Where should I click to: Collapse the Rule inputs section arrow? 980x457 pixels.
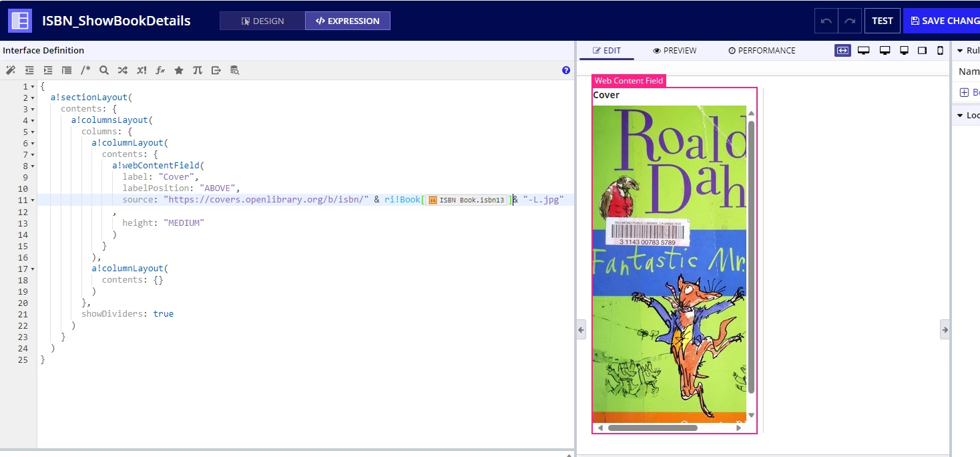pyautogui.click(x=959, y=51)
